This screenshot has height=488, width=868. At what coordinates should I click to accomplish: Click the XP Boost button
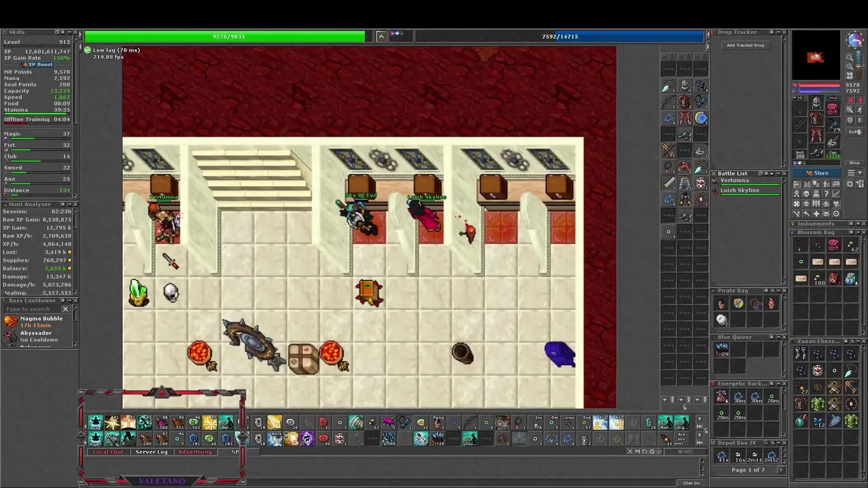pyautogui.click(x=37, y=64)
